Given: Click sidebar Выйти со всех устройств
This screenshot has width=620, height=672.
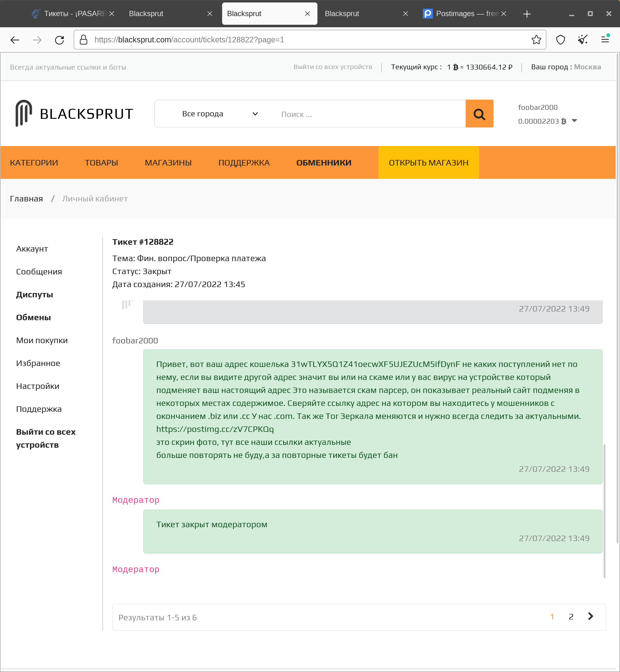Looking at the screenshot, I should click(x=46, y=438).
